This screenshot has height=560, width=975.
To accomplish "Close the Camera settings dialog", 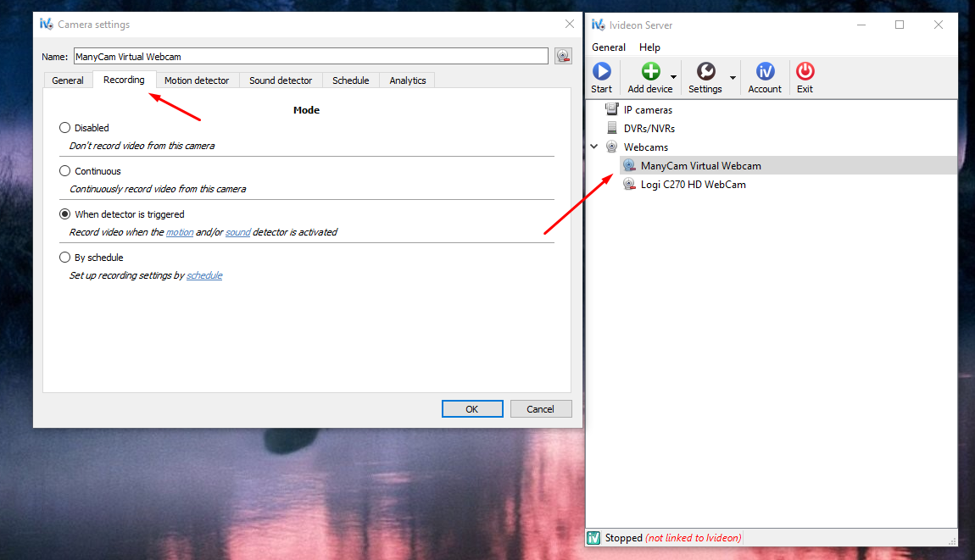I will pos(570,25).
